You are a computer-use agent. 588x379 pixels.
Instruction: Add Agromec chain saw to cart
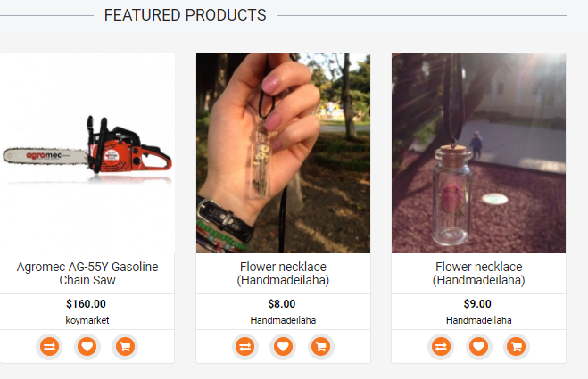point(125,346)
